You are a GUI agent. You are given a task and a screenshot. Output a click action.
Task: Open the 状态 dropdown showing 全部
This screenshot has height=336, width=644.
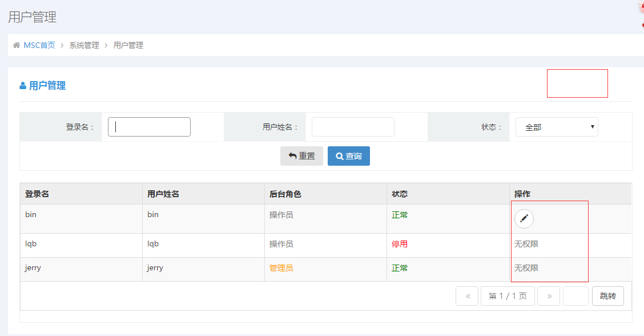tap(557, 127)
